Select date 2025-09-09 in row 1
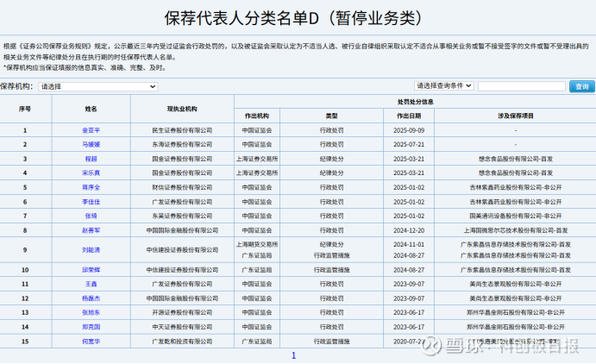The width and height of the screenshot is (596, 364). (x=409, y=130)
